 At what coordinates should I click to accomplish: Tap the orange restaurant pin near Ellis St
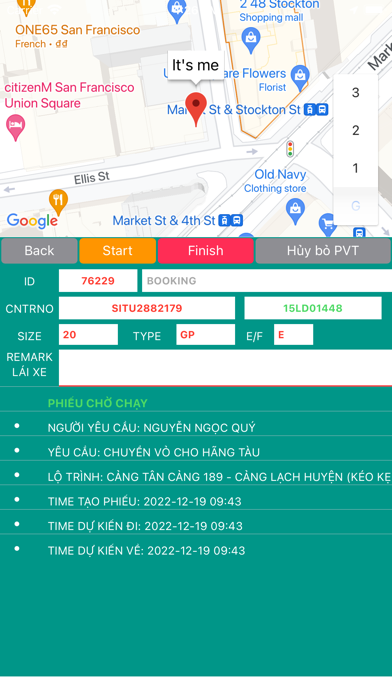click(x=58, y=202)
